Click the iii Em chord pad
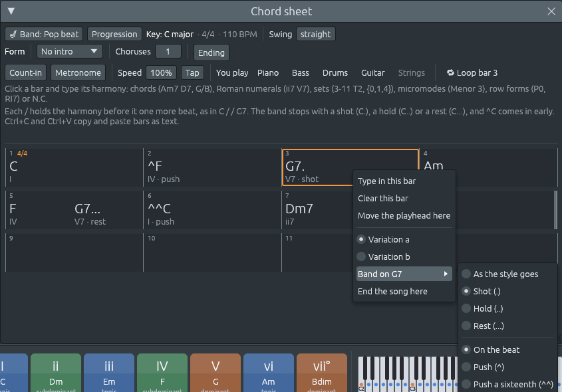This screenshot has width=562, height=392. [x=109, y=373]
